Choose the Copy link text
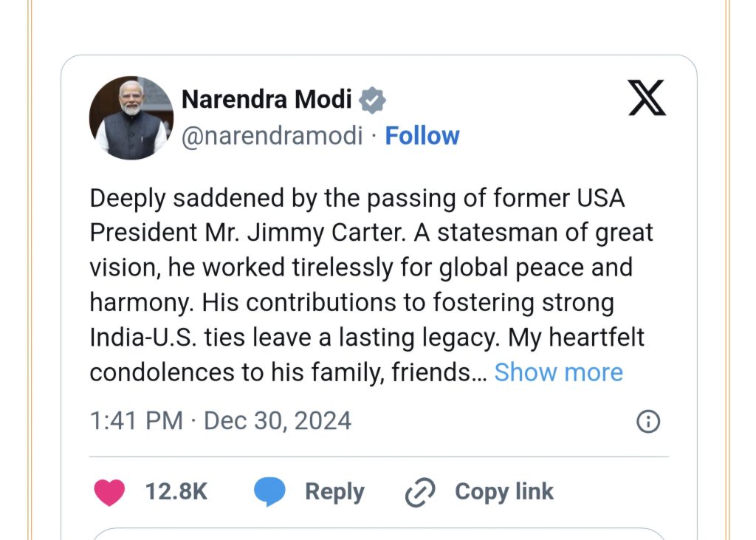 click(504, 492)
